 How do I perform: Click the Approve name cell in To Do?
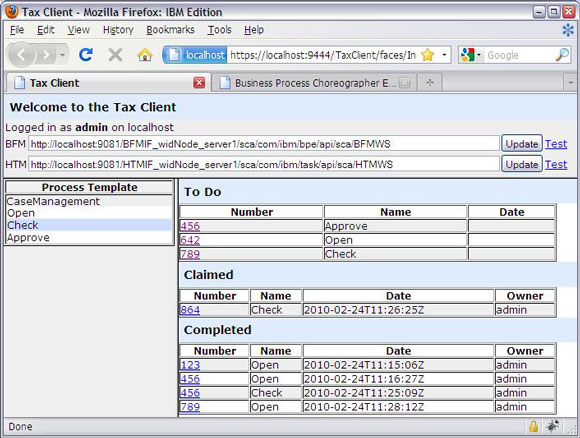click(x=395, y=226)
